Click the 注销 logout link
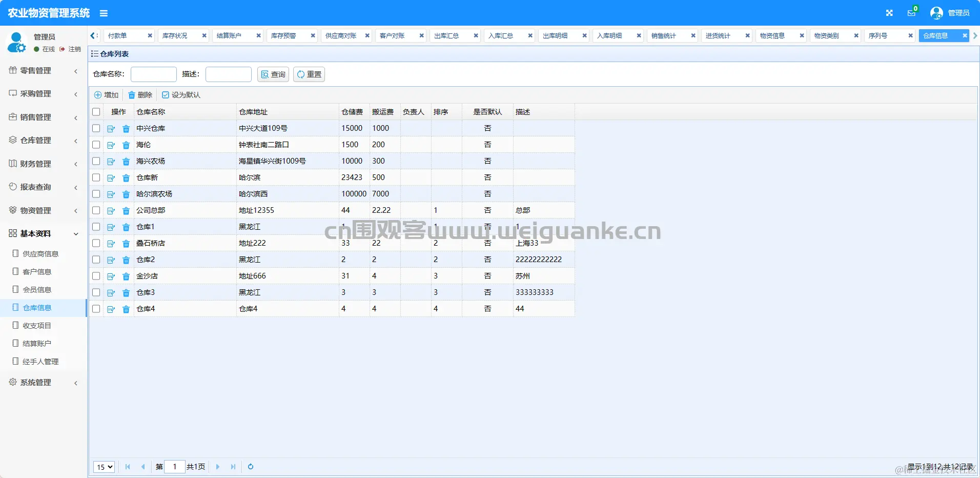This screenshot has height=478, width=980. [x=71, y=49]
